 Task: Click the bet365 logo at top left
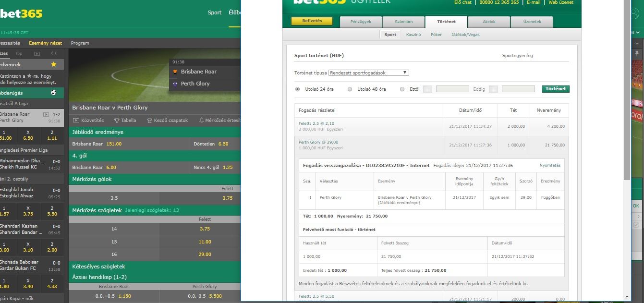(x=21, y=13)
